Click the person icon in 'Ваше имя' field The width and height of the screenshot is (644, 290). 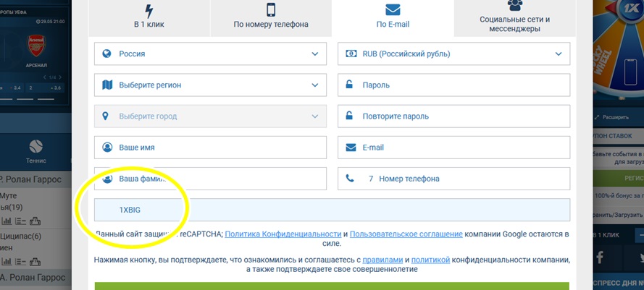[x=107, y=148]
